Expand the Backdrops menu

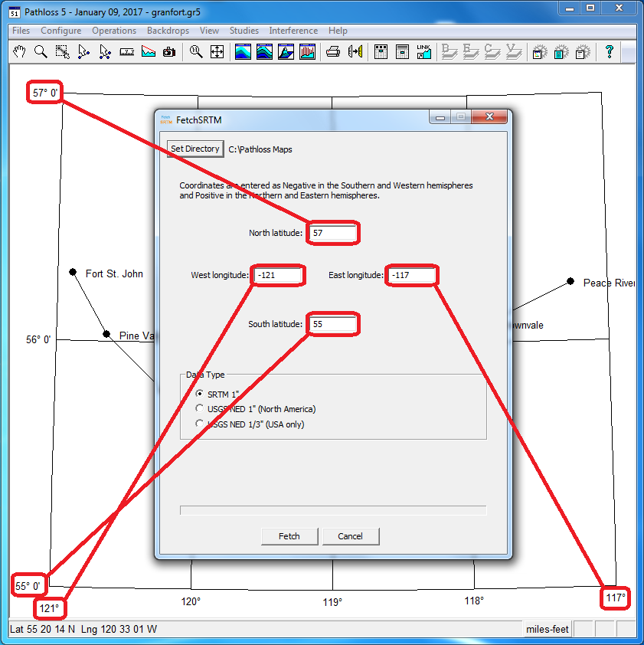168,31
